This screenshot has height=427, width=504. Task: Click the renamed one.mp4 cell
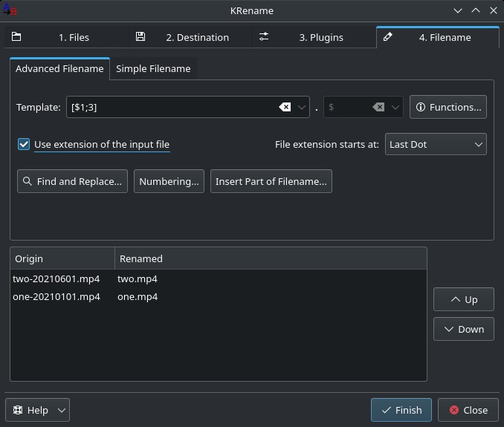pyautogui.click(x=138, y=296)
